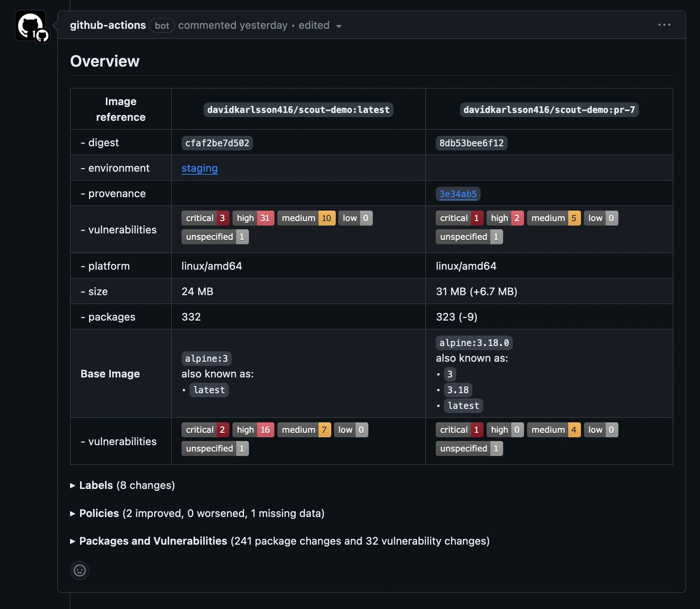Click the alpine:3 base image tag
The height and width of the screenshot is (609, 700).
(206, 358)
